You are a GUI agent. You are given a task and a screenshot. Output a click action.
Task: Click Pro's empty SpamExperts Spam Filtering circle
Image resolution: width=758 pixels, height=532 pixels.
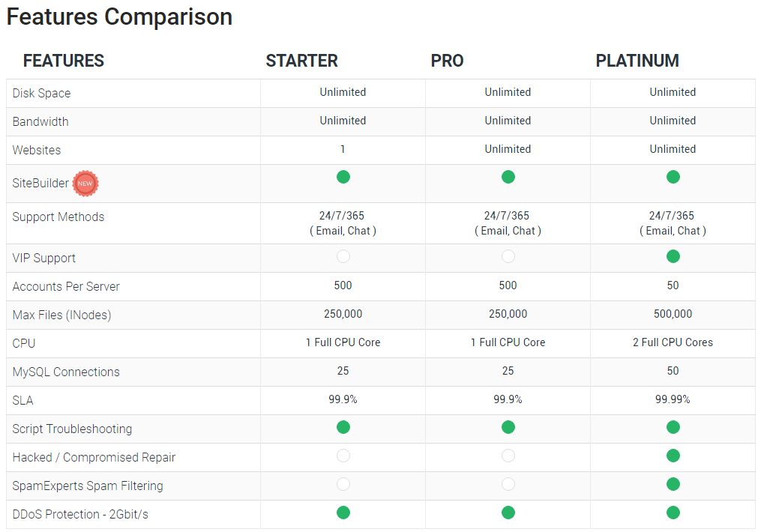508,484
